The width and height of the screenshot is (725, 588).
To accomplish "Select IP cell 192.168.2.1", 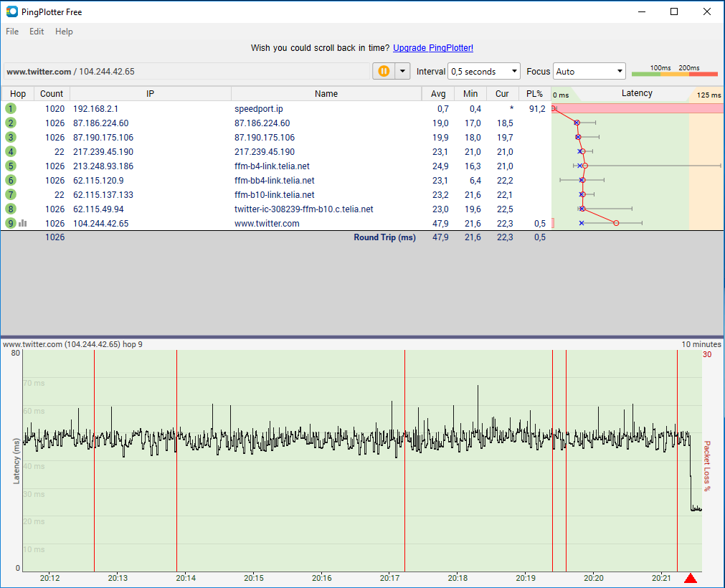I will (95, 108).
